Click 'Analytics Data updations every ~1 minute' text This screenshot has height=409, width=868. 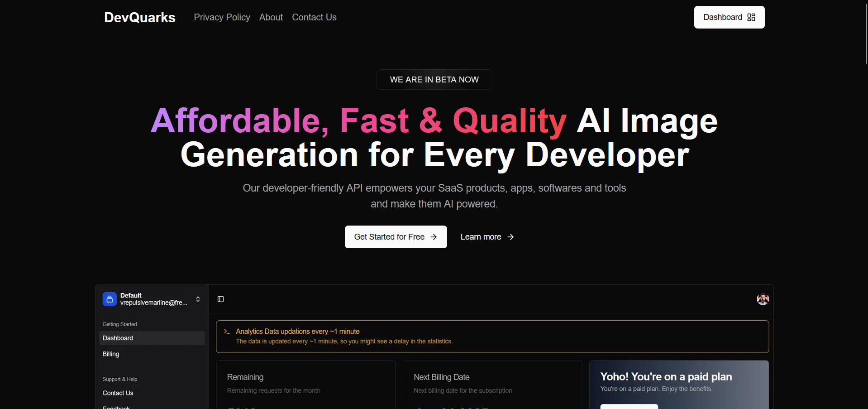(x=297, y=332)
